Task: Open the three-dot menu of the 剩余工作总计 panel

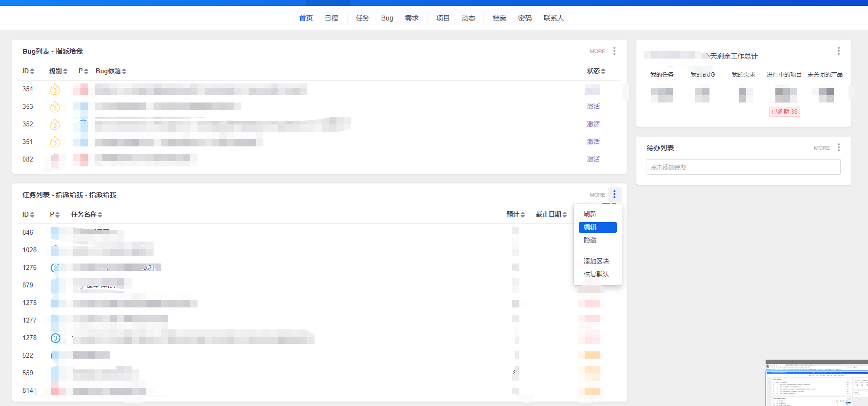Action: pyautogui.click(x=839, y=51)
